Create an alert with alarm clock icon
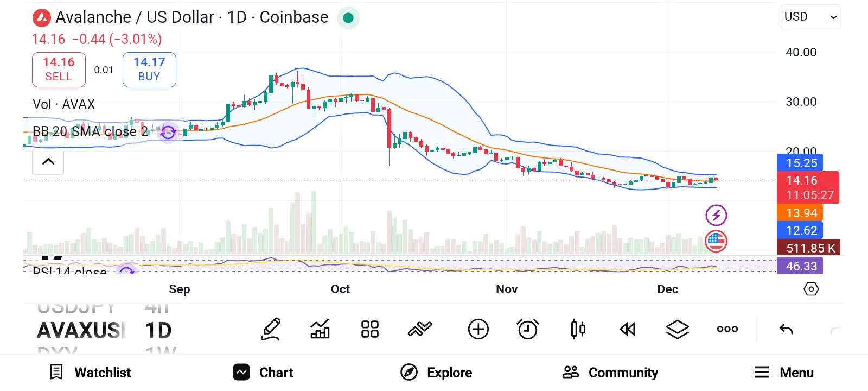This screenshot has width=868, height=391. (x=528, y=329)
